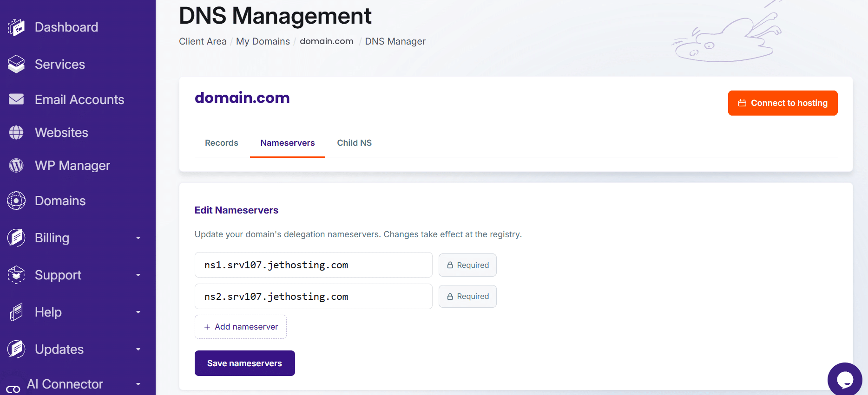Viewport: 868px width, 395px height.
Task: Switch to the Records tab
Action: 222,143
